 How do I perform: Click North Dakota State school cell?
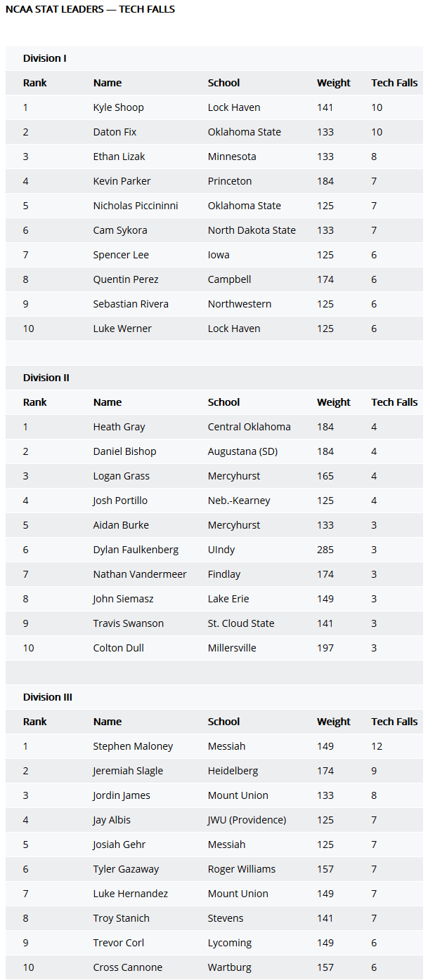click(x=252, y=230)
